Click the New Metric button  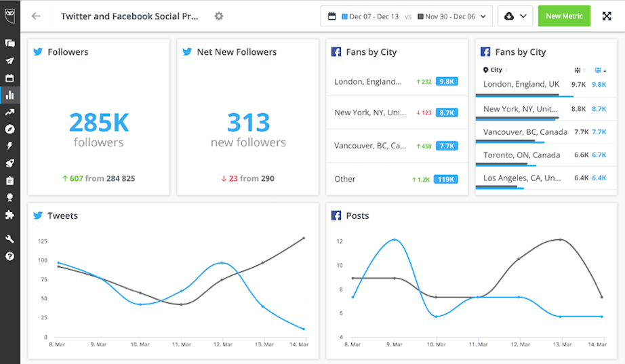pyautogui.click(x=564, y=16)
